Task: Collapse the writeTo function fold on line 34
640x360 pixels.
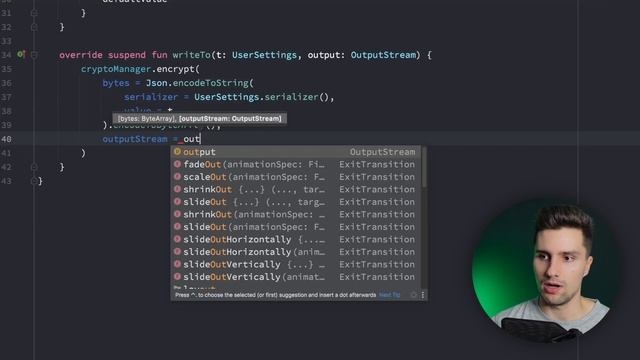Action: 34,55
